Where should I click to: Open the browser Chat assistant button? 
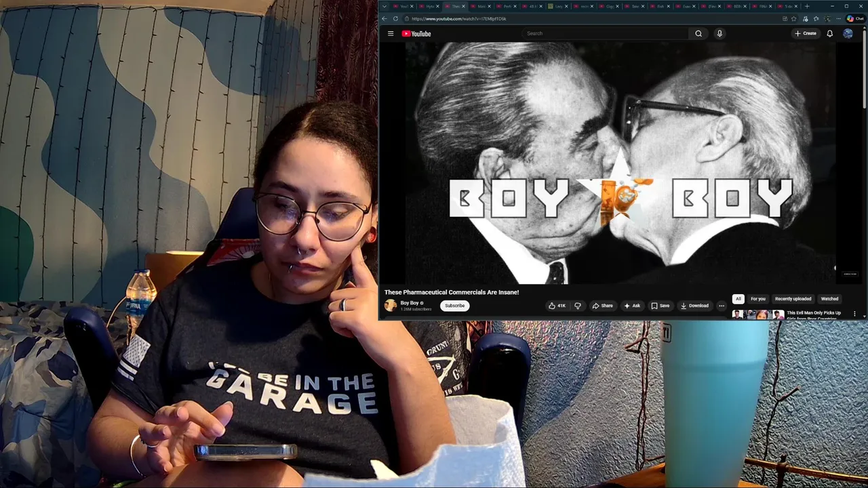[x=855, y=18]
